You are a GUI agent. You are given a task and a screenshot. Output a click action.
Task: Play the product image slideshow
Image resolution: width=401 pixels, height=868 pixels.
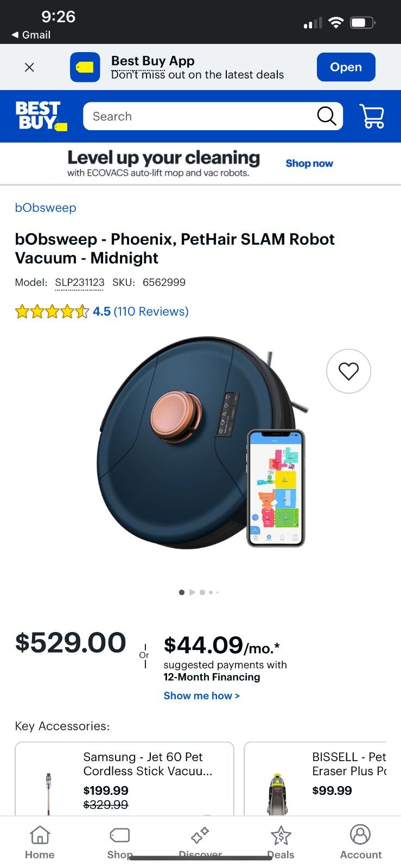pyautogui.click(x=192, y=592)
